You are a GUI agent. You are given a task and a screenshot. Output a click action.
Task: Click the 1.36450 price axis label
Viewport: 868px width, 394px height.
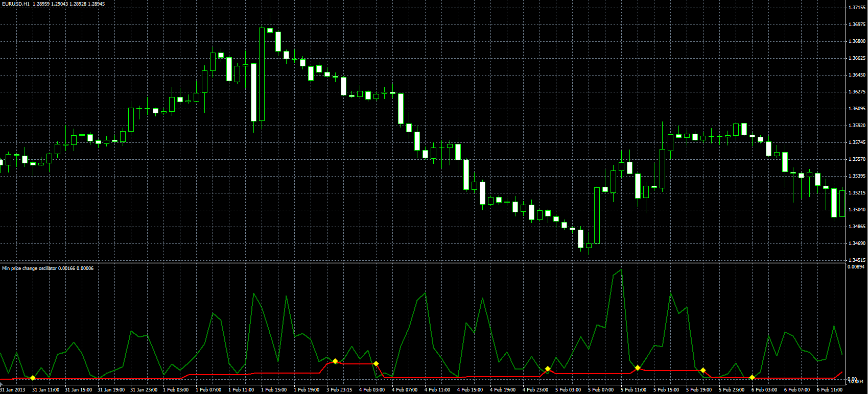[x=856, y=75]
